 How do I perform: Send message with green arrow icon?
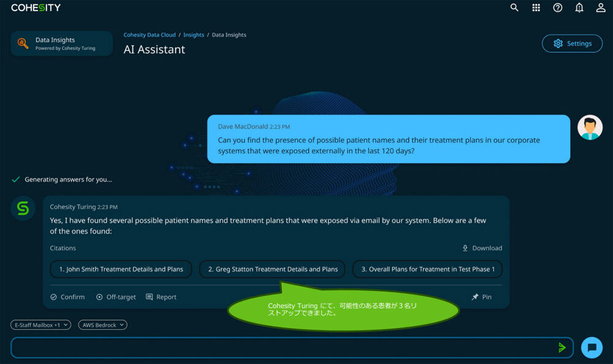click(562, 347)
